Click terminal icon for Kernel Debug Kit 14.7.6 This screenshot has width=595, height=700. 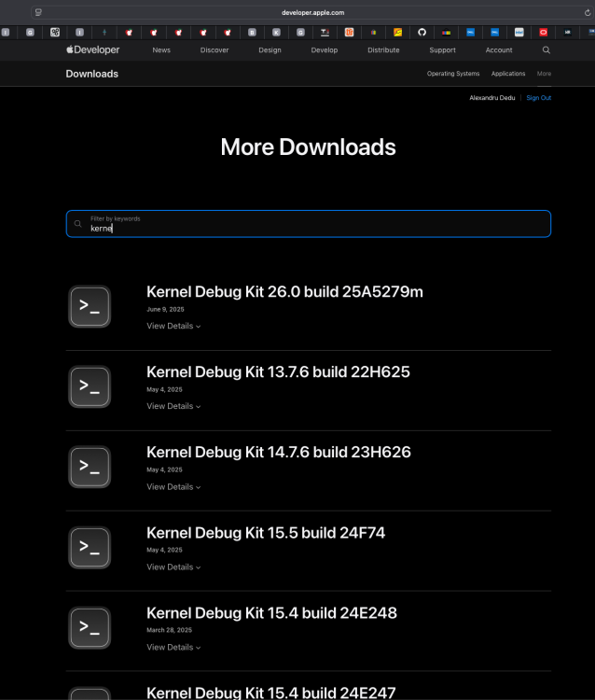(x=90, y=467)
